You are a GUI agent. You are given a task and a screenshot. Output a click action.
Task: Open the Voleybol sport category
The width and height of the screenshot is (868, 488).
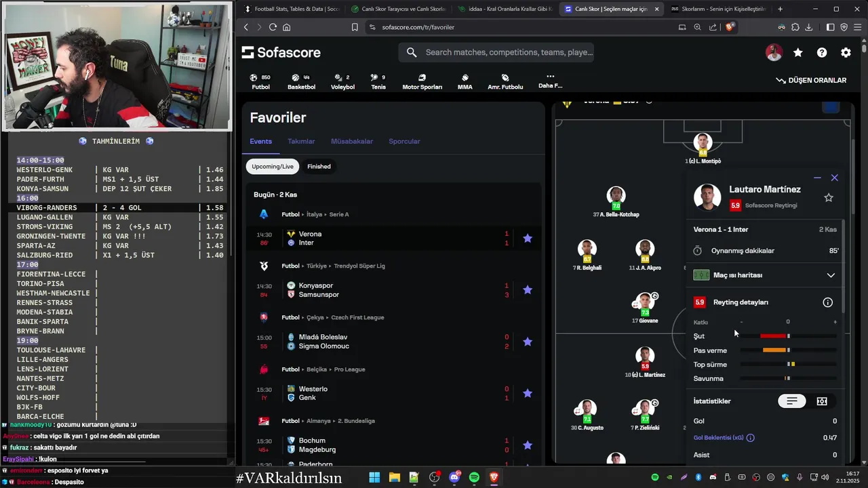pos(342,82)
